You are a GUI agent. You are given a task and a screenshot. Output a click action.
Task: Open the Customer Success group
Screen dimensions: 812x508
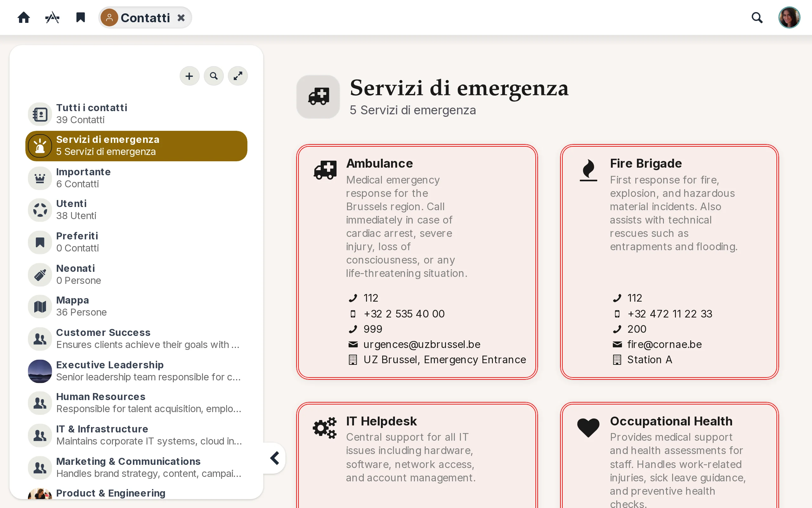point(136,339)
